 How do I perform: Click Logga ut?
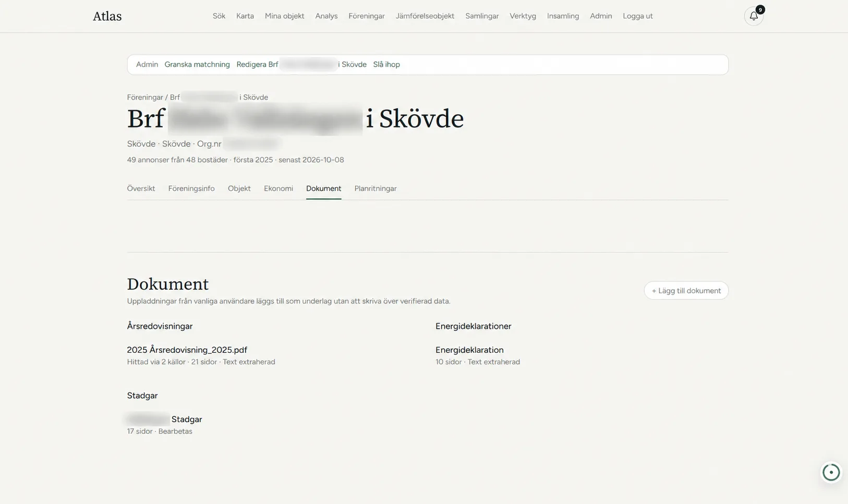click(x=638, y=16)
